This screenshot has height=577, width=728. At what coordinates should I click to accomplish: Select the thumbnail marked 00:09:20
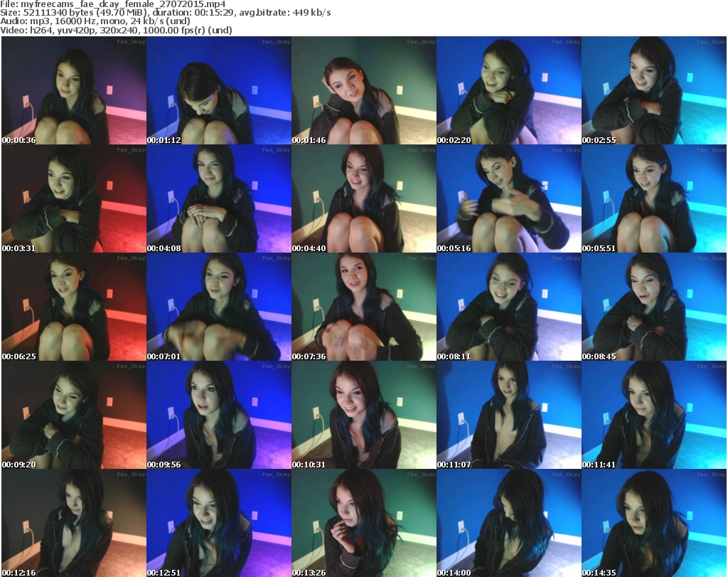tap(74, 415)
